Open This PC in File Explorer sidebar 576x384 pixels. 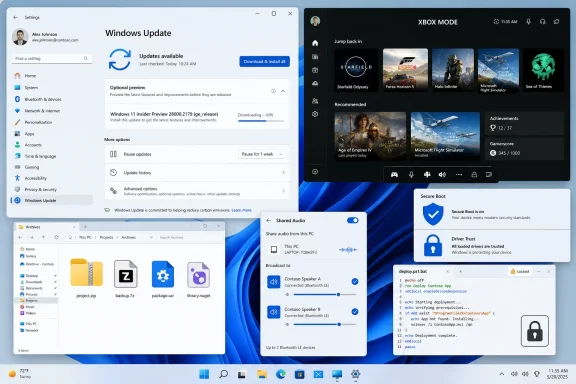(x=31, y=324)
